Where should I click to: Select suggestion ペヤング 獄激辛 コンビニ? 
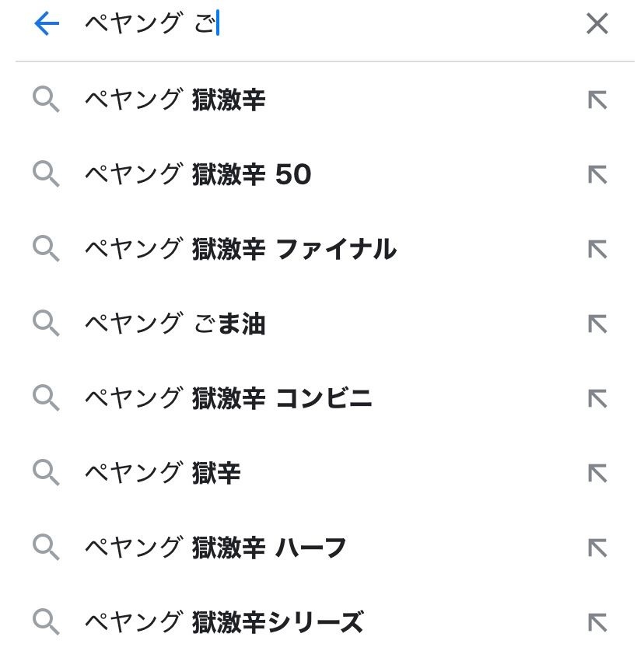coord(228,399)
